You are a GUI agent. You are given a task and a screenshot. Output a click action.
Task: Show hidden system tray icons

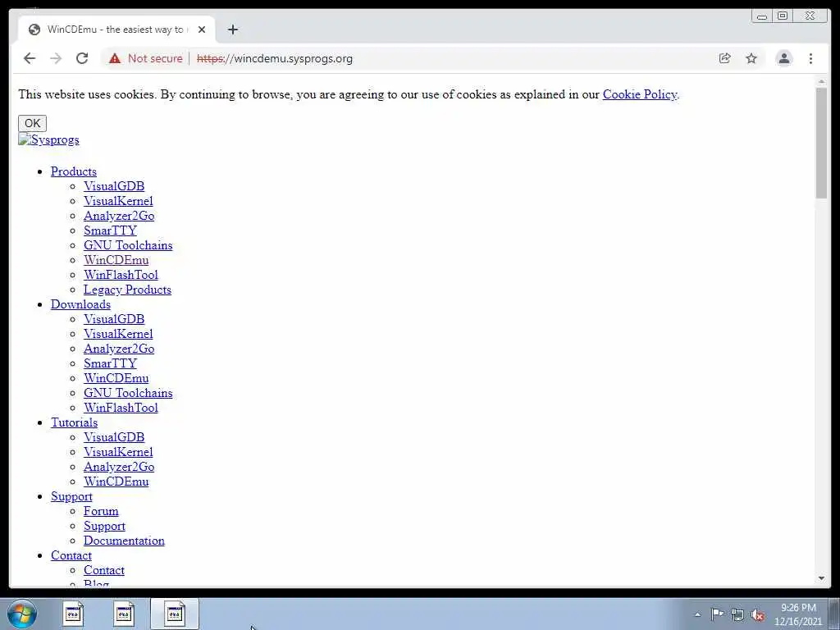tap(697, 614)
